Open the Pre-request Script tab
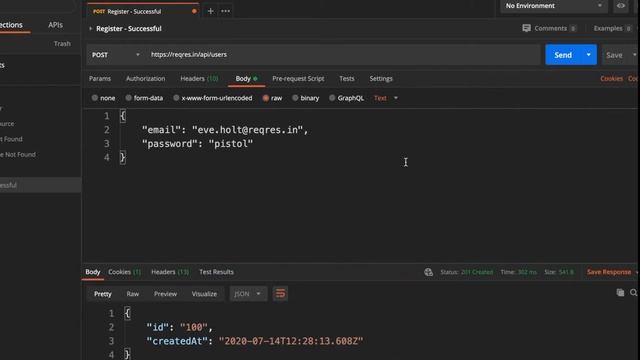This screenshot has width=640, height=360. pyautogui.click(x=298, y=78)
